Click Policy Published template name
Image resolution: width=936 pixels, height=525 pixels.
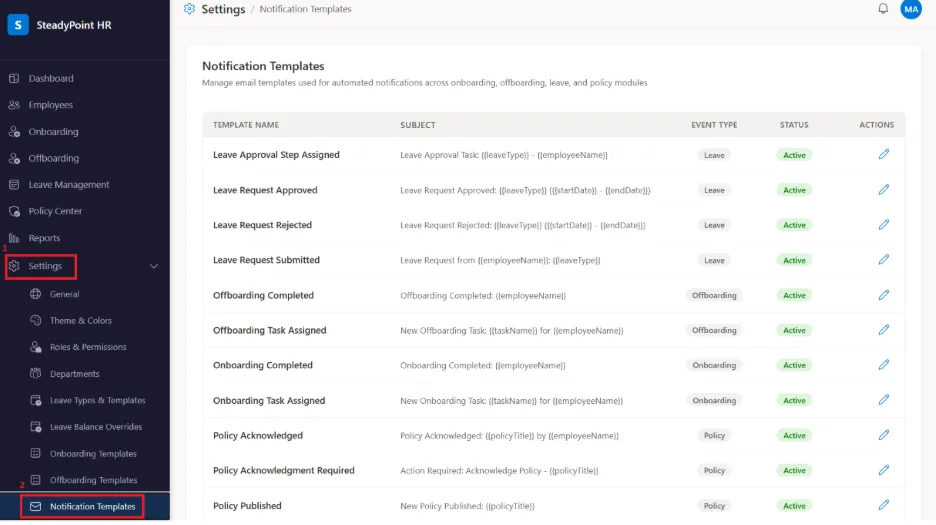[x=247, y=505]
